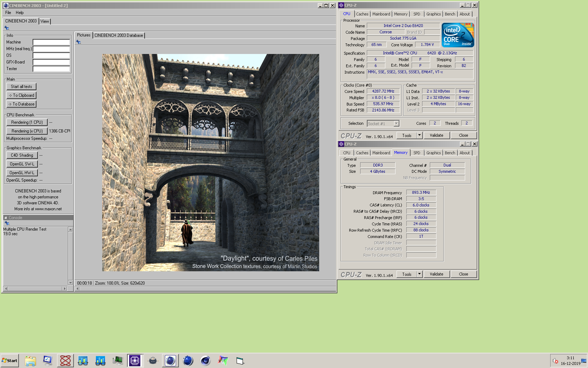Image resolution: width=588 pixels, height=368 pixels.
Task: Switch to the View tab in CINEBENCH
Action: tap(45, 21)
